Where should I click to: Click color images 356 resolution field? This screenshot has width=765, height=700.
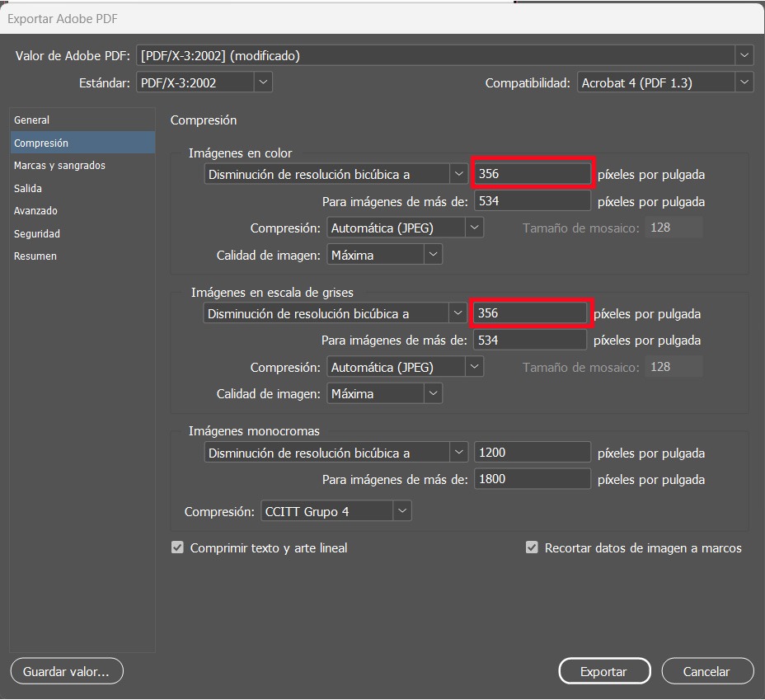[532, 175]
